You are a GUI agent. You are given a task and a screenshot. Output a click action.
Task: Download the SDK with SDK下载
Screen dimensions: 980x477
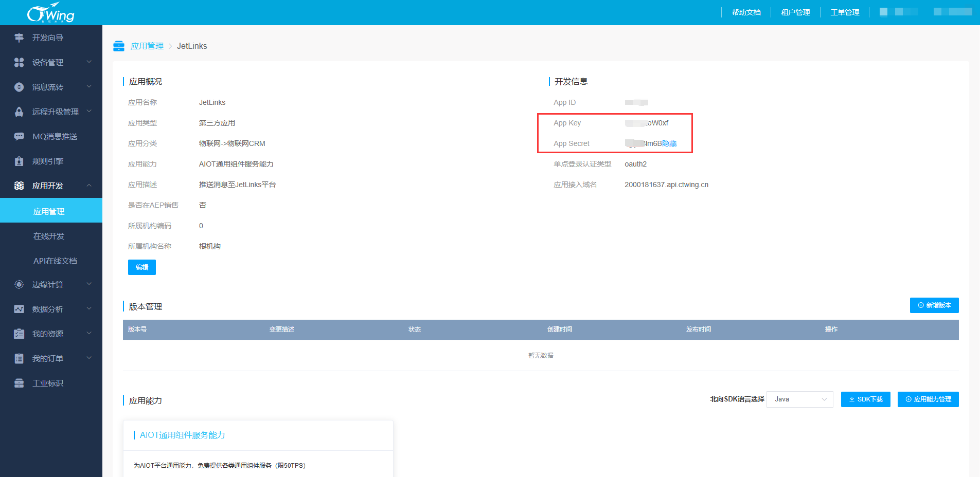point(865,399)
